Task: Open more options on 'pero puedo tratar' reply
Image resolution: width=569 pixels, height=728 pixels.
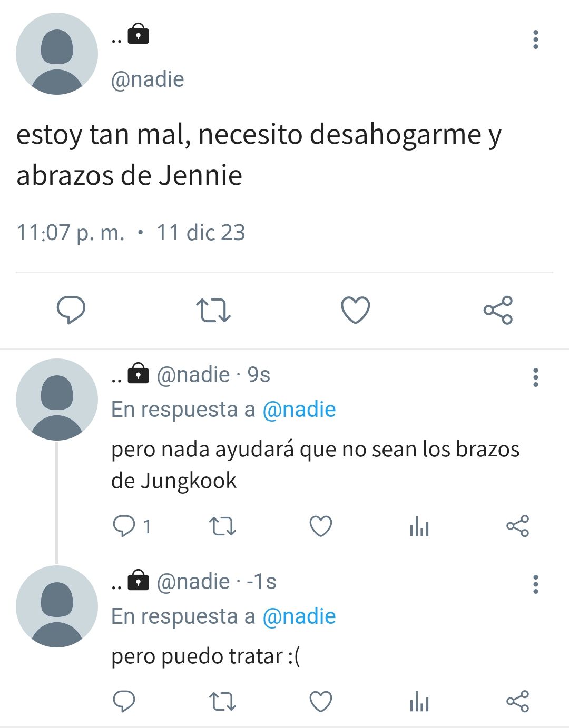Action: click(x=536, y=584)
